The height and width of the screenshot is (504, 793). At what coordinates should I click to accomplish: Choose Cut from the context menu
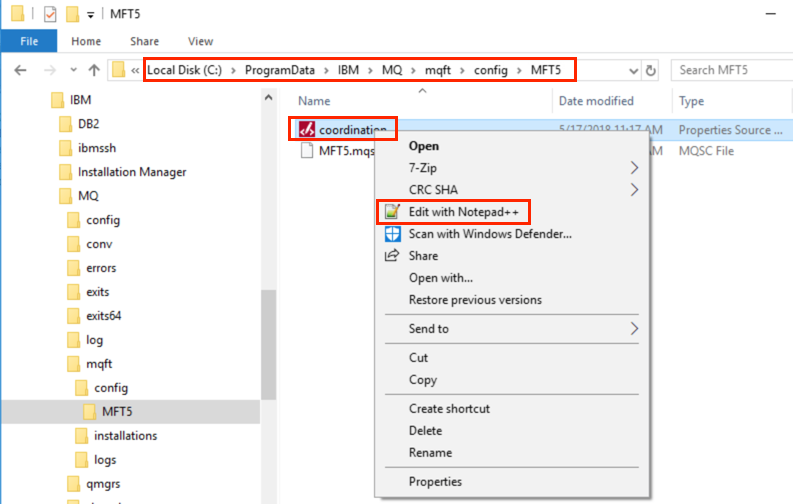tap(418, 357)
